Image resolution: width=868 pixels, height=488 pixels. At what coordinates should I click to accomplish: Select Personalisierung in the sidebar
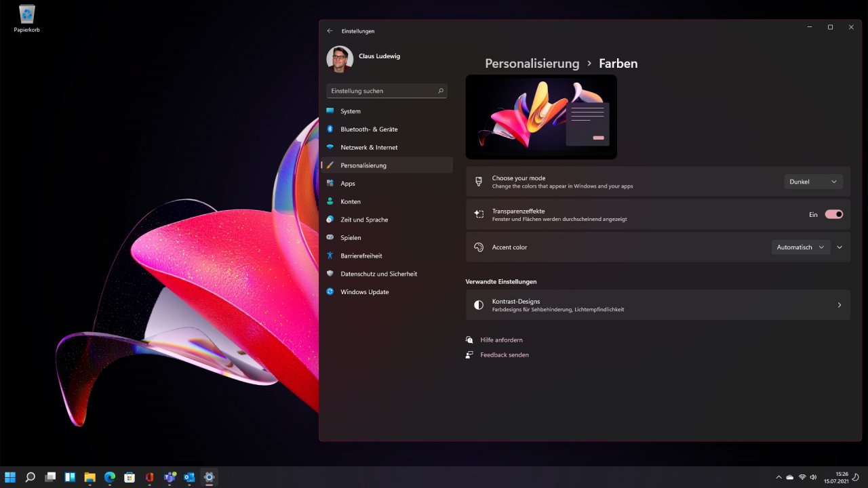(x=389, y=165)
